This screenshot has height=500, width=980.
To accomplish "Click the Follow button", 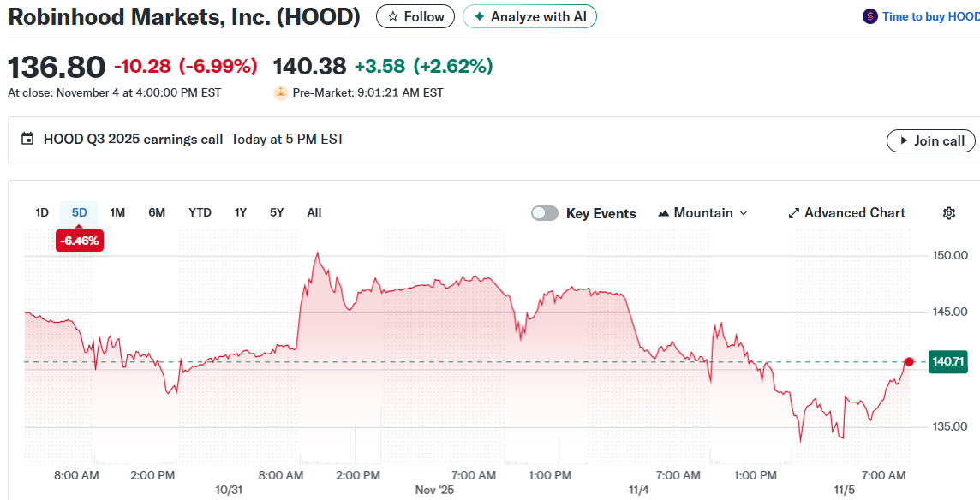I will pyautogui.click(x=415, y=15).
